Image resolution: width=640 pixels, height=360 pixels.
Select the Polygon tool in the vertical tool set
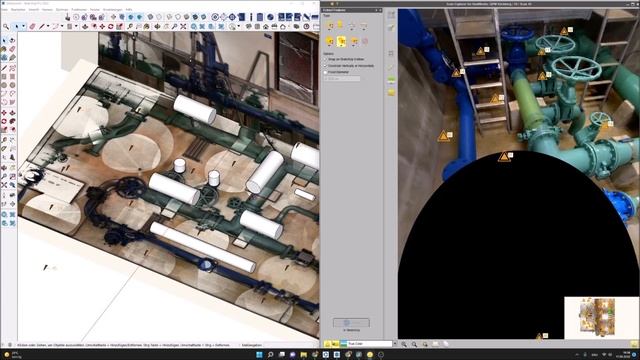[12, 85]
